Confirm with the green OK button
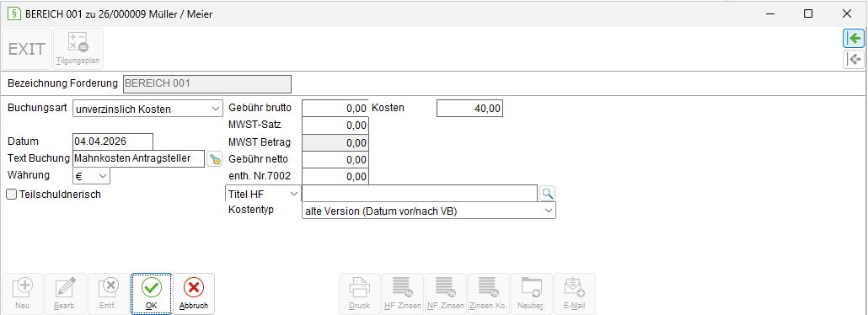 tap(151, 294)
